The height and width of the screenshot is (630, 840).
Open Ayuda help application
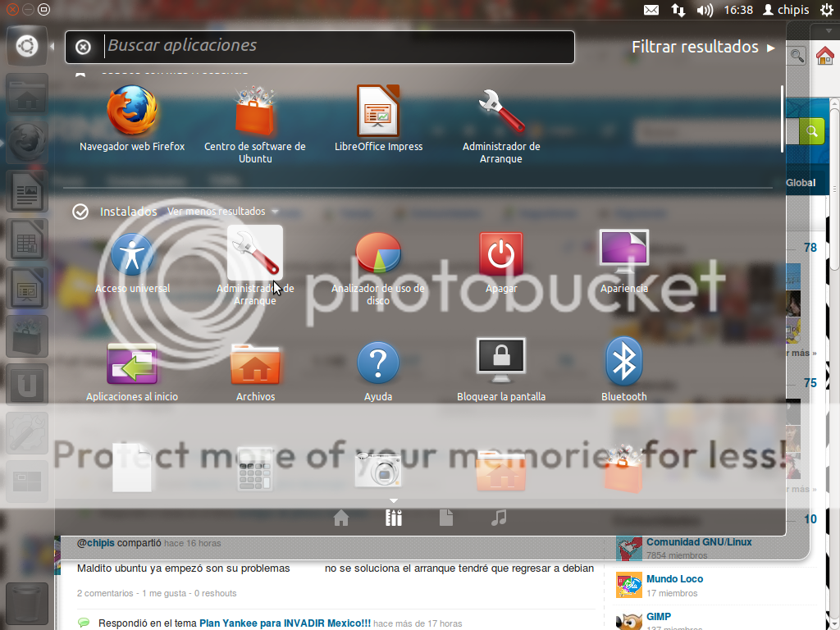[x=378, y=372]
